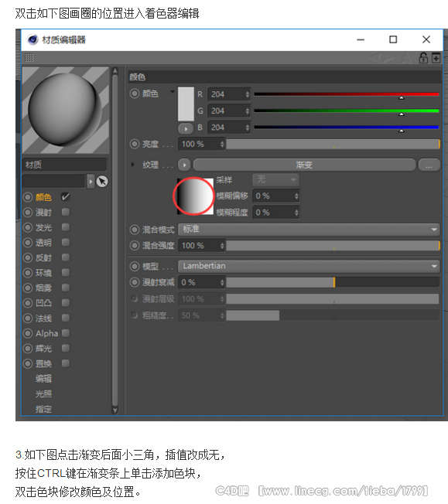
Task: Click the 漫射衰减 0 % field
Action: (201, 283)
